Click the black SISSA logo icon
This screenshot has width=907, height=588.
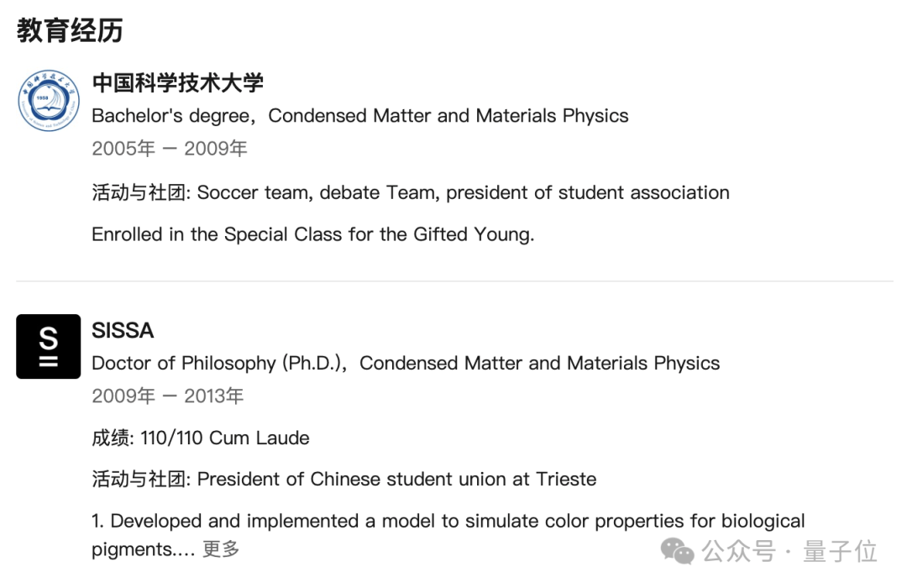click(x=49, y=346)
